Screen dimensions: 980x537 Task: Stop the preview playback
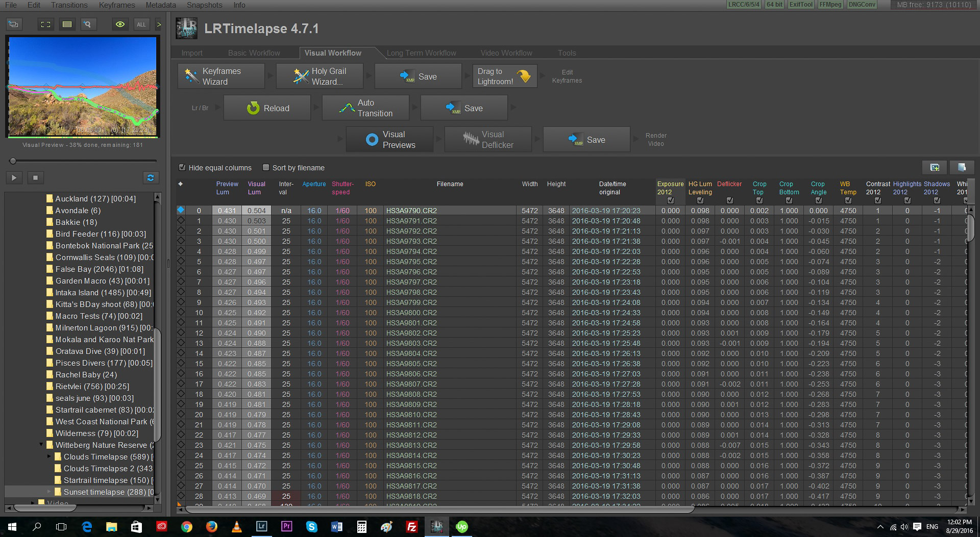click(35, 177)
